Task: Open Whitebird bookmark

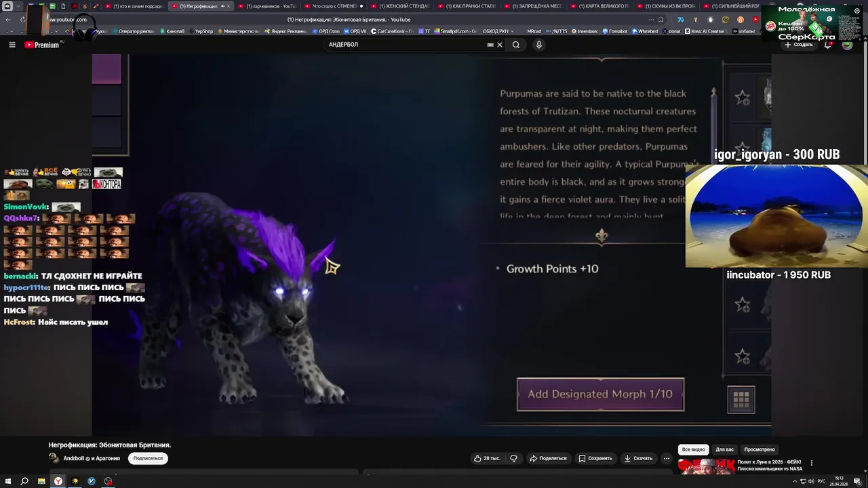Action: tap(645, 31)
